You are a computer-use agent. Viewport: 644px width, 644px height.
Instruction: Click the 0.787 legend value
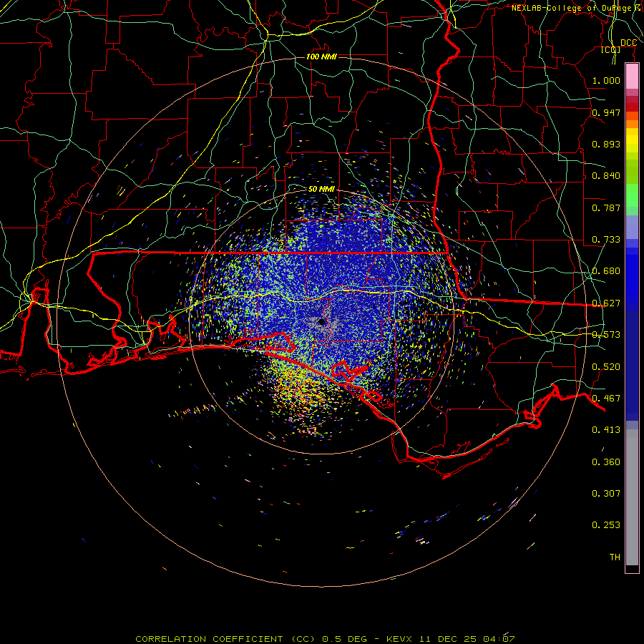606,208
